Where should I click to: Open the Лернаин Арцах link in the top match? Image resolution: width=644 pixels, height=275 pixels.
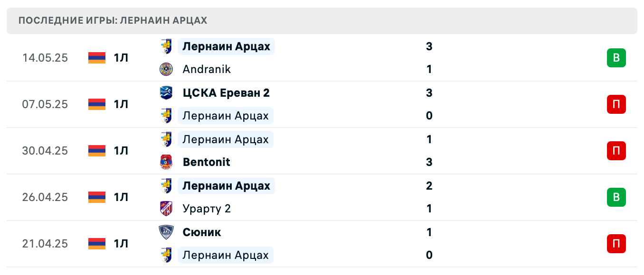[226, 46]
